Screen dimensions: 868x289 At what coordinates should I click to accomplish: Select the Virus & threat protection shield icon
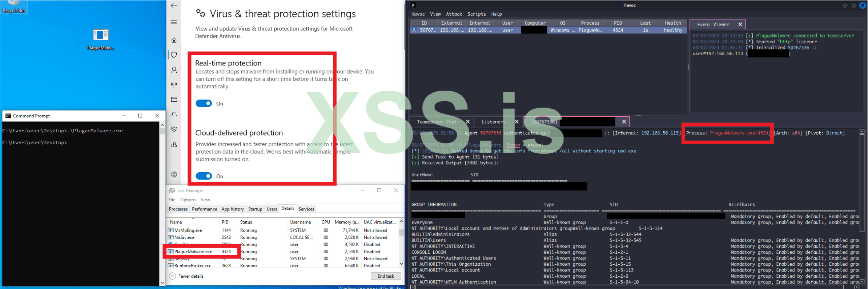[x=174, y=55]
